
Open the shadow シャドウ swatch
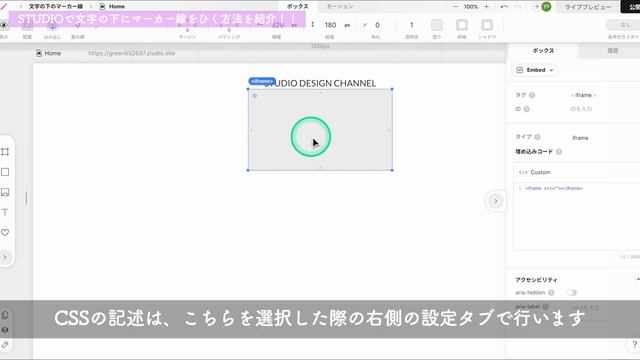click(487, 25)
